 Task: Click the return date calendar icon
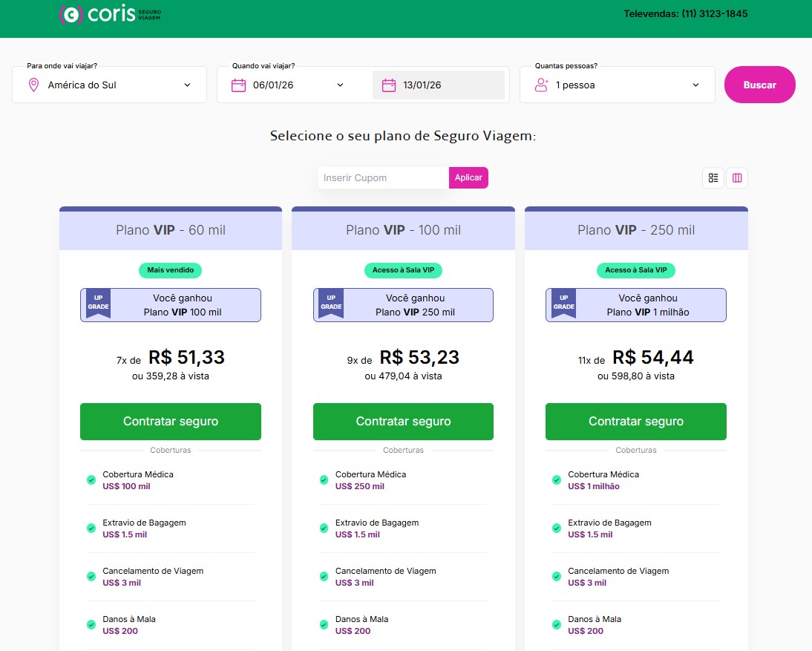(x=389, y=85)
